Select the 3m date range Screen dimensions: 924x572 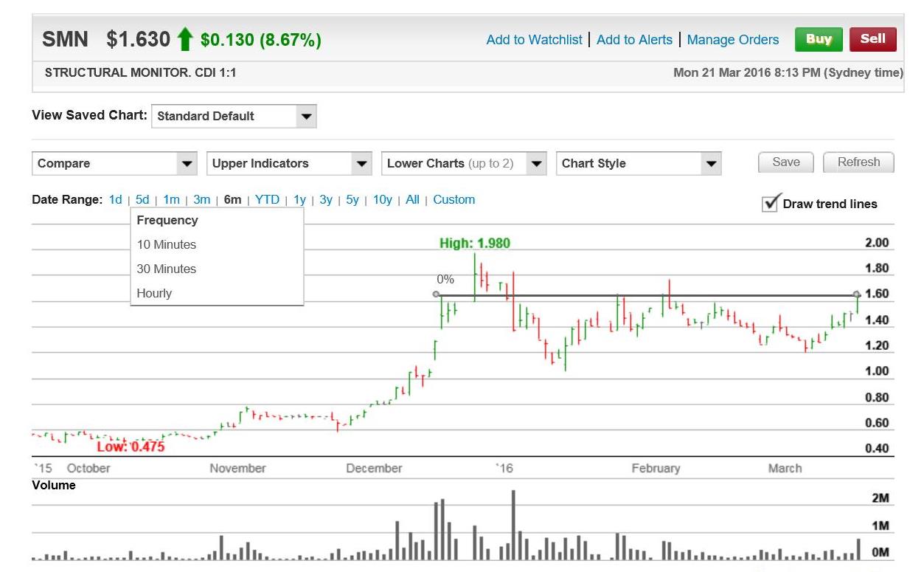tap(202, 200)
